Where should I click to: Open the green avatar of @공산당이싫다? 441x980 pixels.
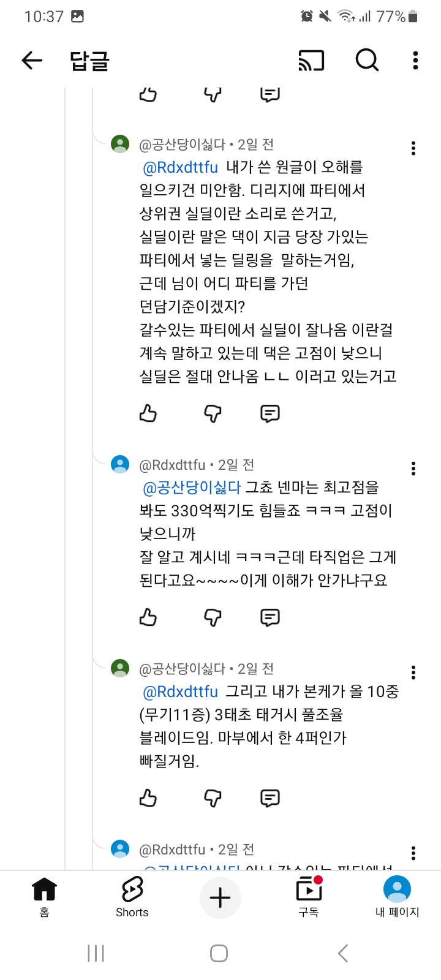[x=120, y=144]
